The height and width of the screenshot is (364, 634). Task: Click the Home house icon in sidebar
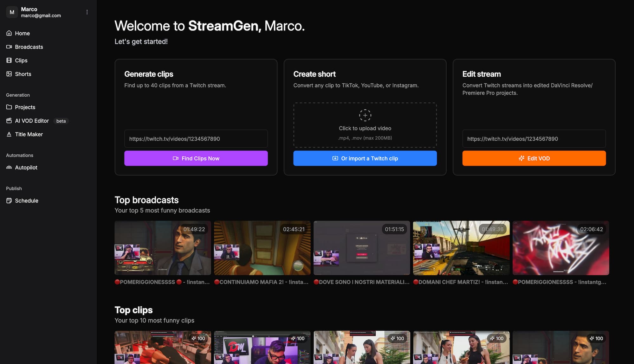pos(9,33)
